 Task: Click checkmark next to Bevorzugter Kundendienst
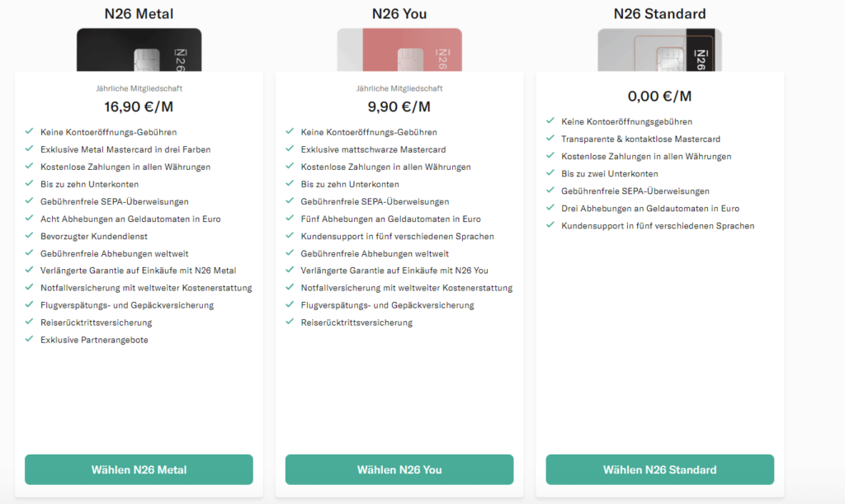pyautogui.click(x=29, y=235)
